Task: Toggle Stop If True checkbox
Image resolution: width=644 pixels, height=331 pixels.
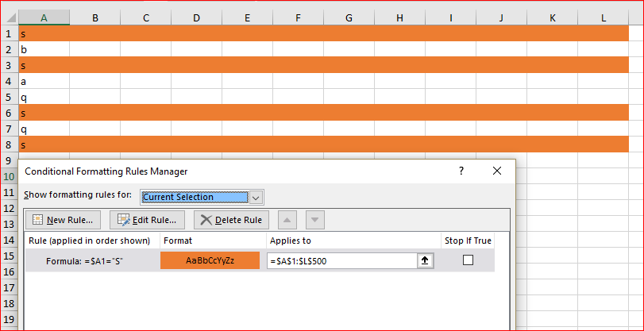Action: [x=468, y=260]
